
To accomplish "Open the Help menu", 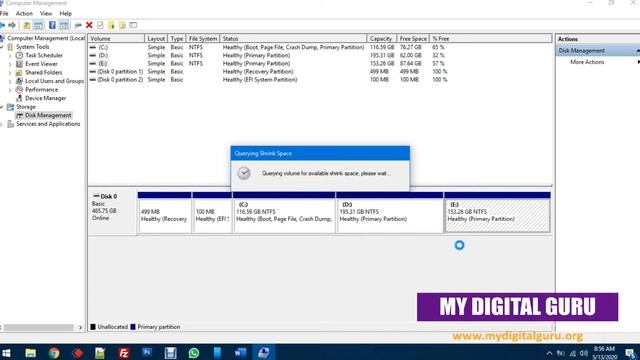I will point(65,13).
